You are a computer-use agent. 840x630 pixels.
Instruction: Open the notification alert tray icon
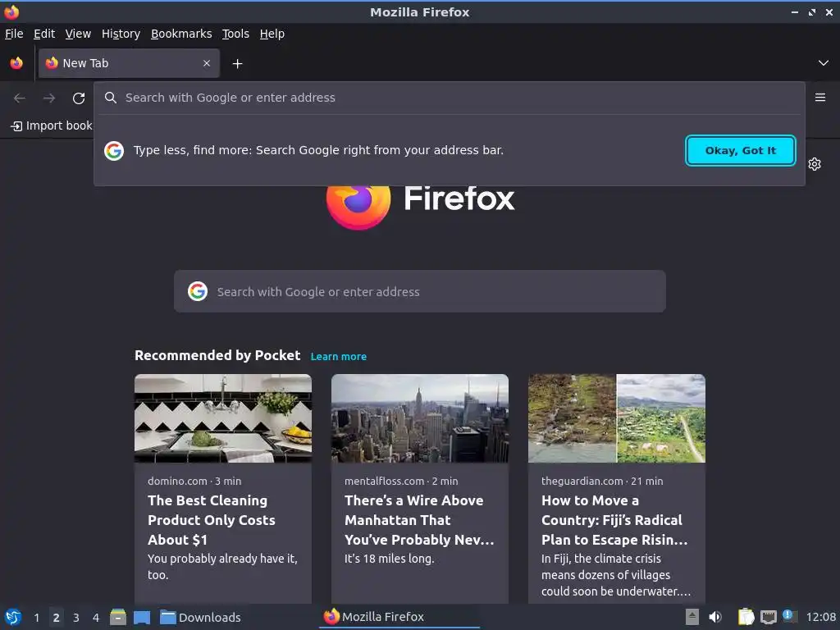coord(788,616)
